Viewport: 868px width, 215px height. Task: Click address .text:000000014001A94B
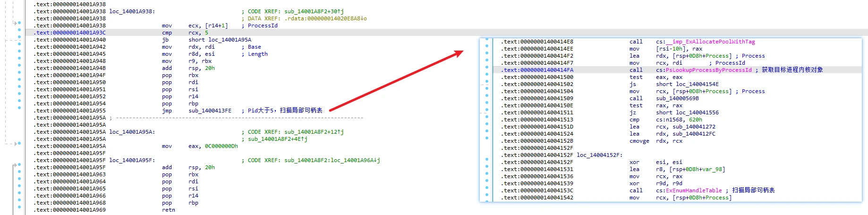pyautogui.click(x=70, y=68)
